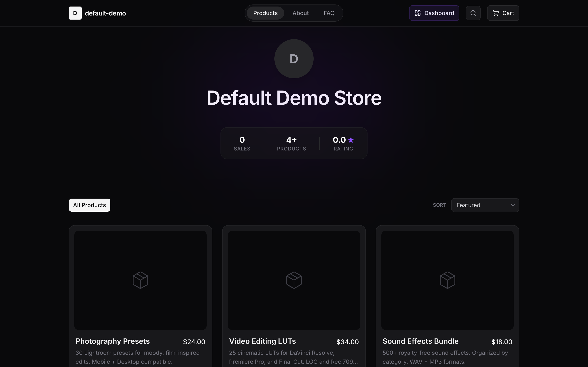Click Sound Effects Bundle box placeholder icon

click(x=447, y=280)
